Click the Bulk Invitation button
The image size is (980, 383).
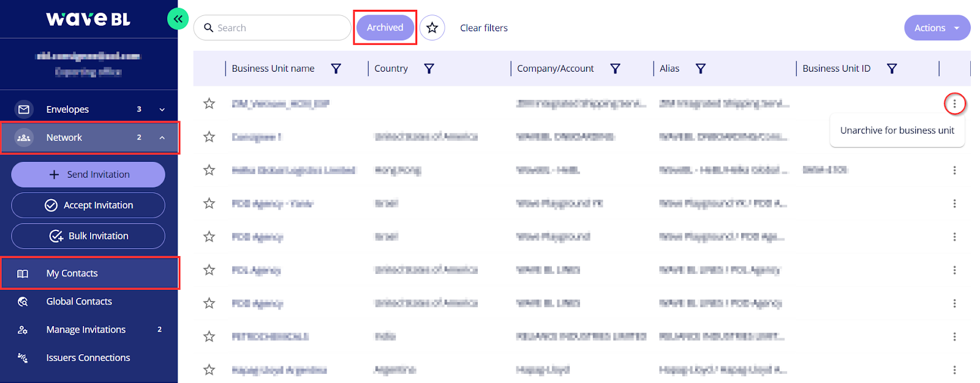coord(88,236)
